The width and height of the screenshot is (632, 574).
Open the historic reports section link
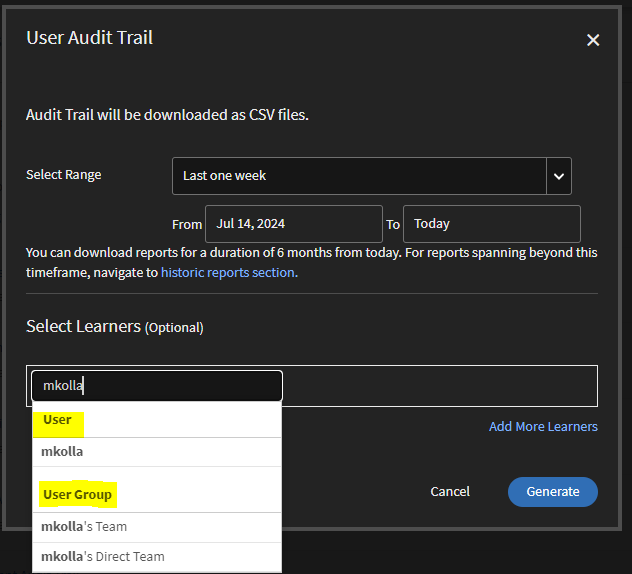tap(229, 272)
